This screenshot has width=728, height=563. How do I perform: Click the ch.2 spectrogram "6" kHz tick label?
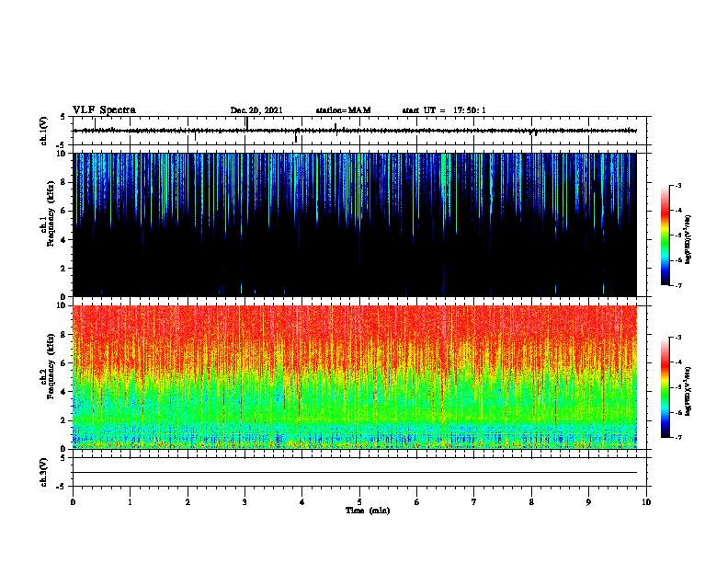pos(64,363)
